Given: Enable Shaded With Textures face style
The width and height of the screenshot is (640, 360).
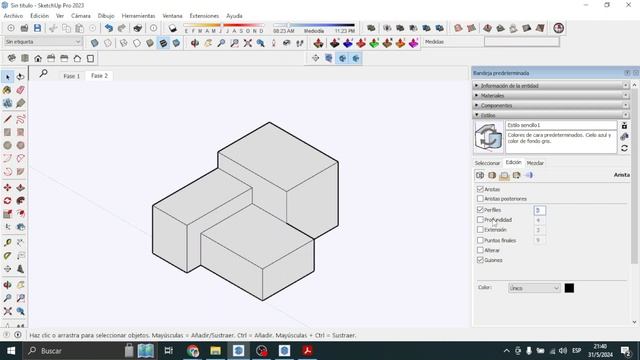Looking at the screenshot, I should click(x=163, y=43).
